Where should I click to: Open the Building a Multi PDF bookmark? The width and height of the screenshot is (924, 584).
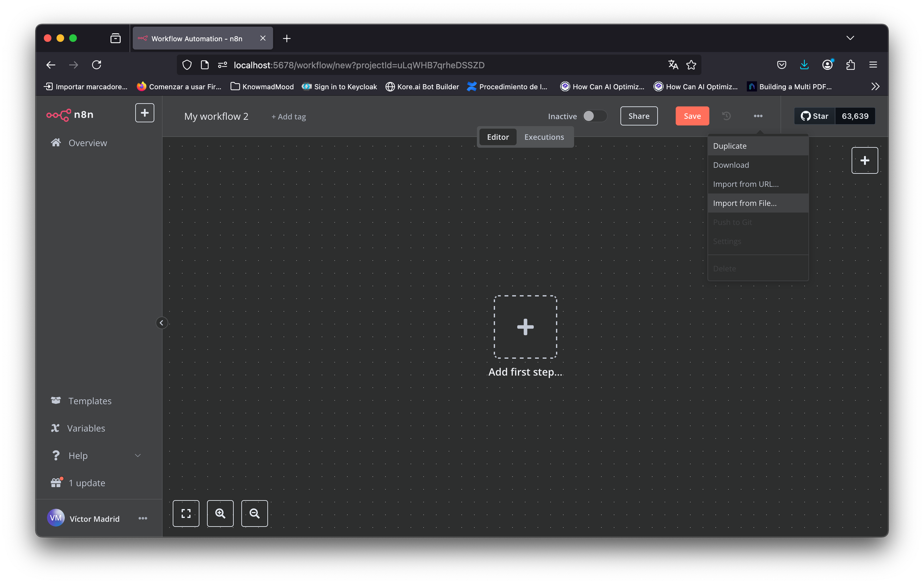tap(790, 86)
